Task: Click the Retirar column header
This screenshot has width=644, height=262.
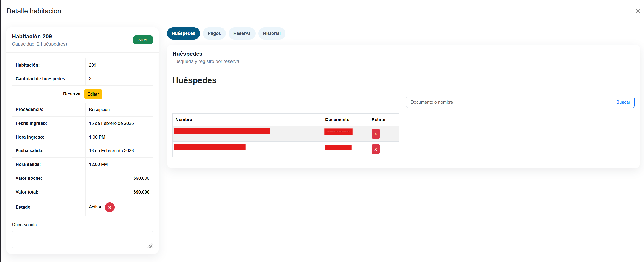Action: point(378,119)
